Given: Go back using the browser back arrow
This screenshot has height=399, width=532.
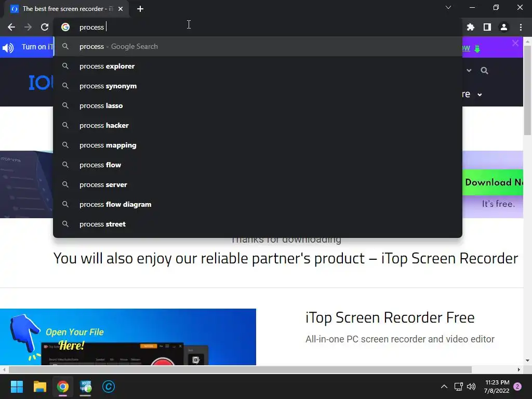Looking at the screenshot, I should pos(11,27).
